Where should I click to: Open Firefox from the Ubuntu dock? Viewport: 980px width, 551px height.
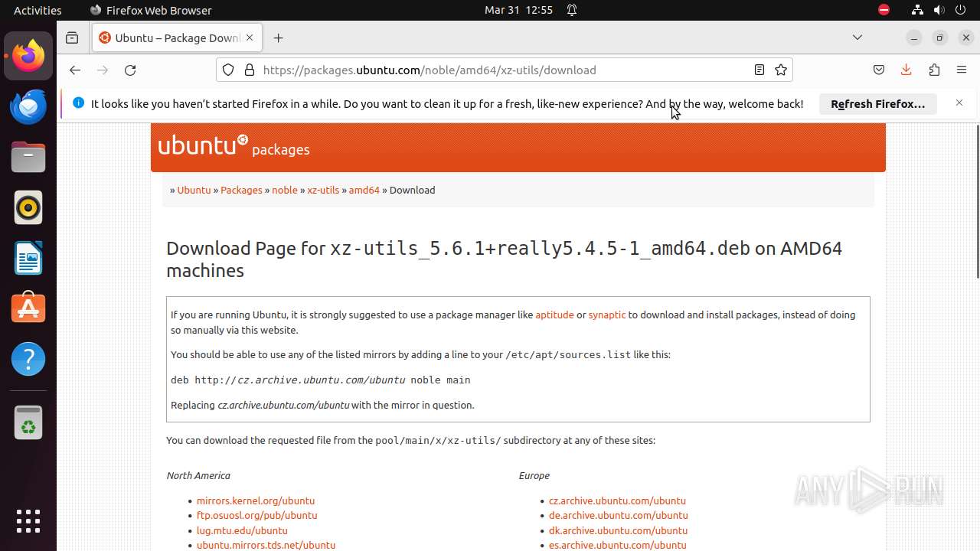click(x=28, y=56)
